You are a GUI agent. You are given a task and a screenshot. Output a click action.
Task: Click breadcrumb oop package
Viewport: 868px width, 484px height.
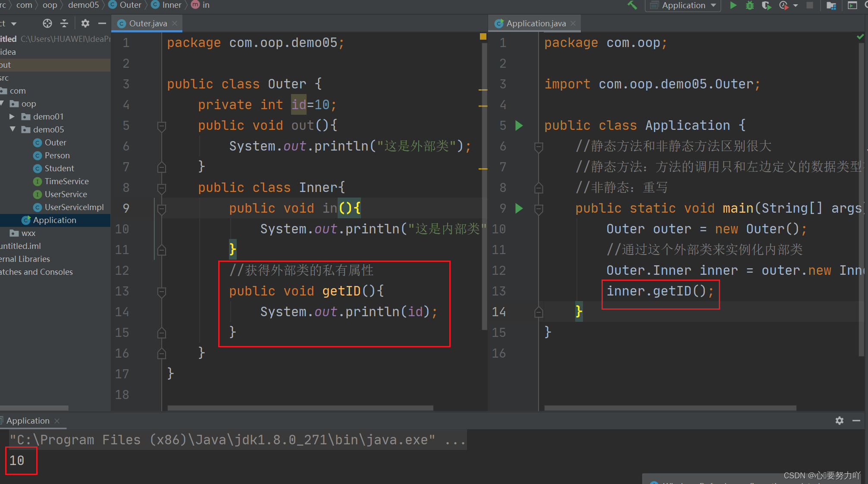[x=50, y=5]
